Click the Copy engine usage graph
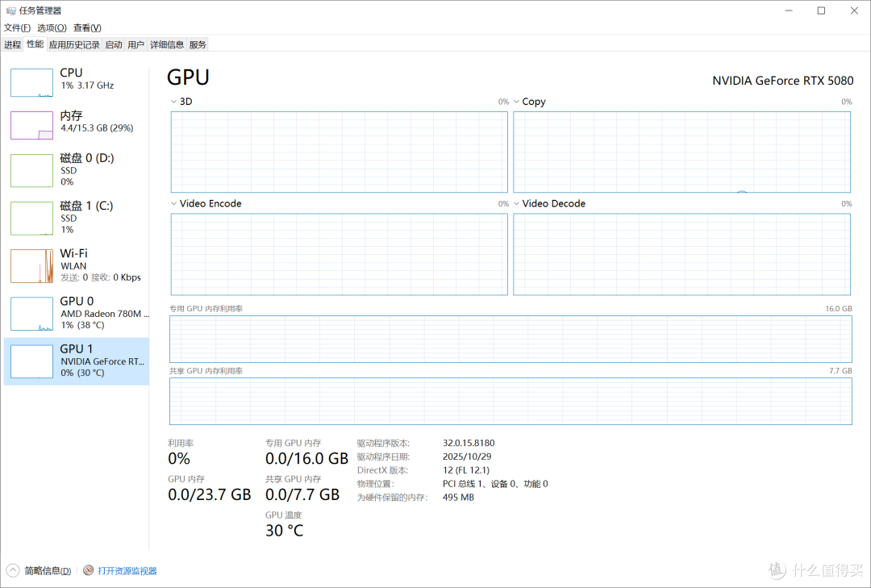 682,152
